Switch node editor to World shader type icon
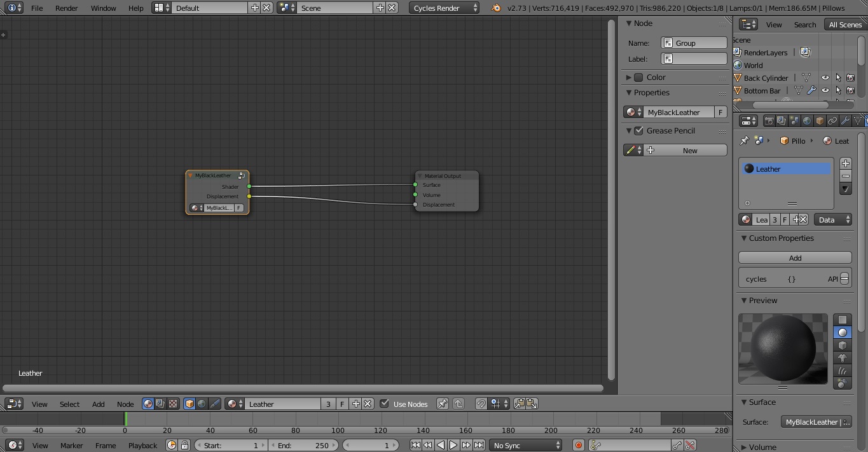Image resolution: width=868 pixels, height=452 pixels. pyautogui.click(x=202, y=403)
